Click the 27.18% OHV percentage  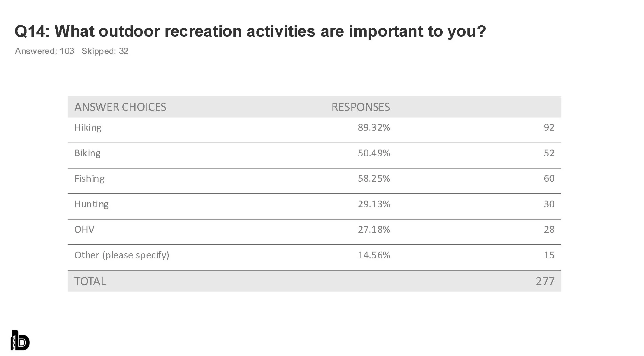(374, 229)
